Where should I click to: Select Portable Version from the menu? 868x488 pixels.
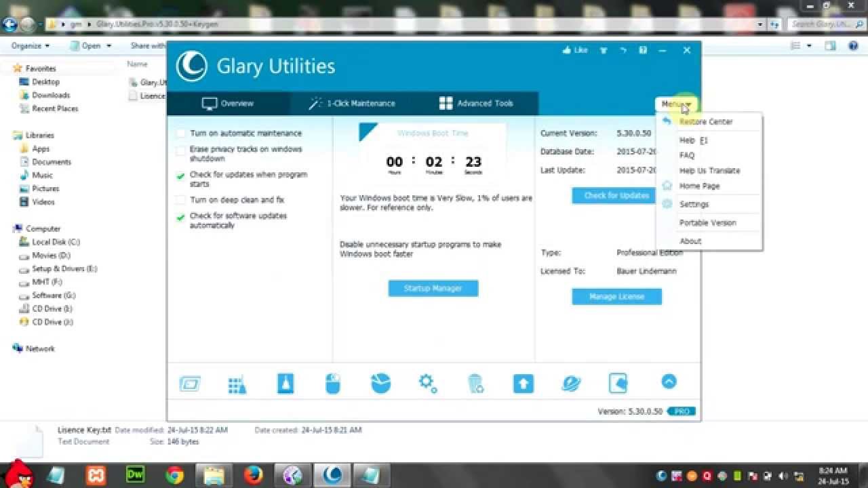point(709,222)
